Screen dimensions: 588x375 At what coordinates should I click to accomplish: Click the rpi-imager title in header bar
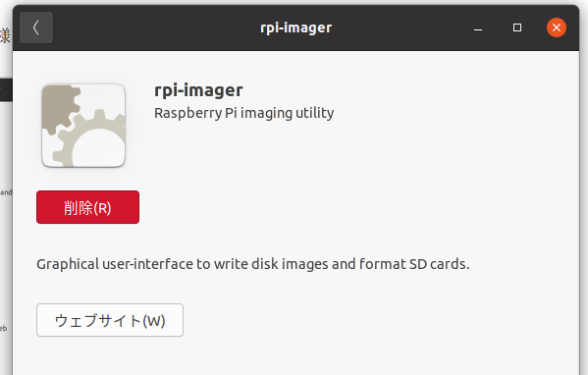point(295,27)
